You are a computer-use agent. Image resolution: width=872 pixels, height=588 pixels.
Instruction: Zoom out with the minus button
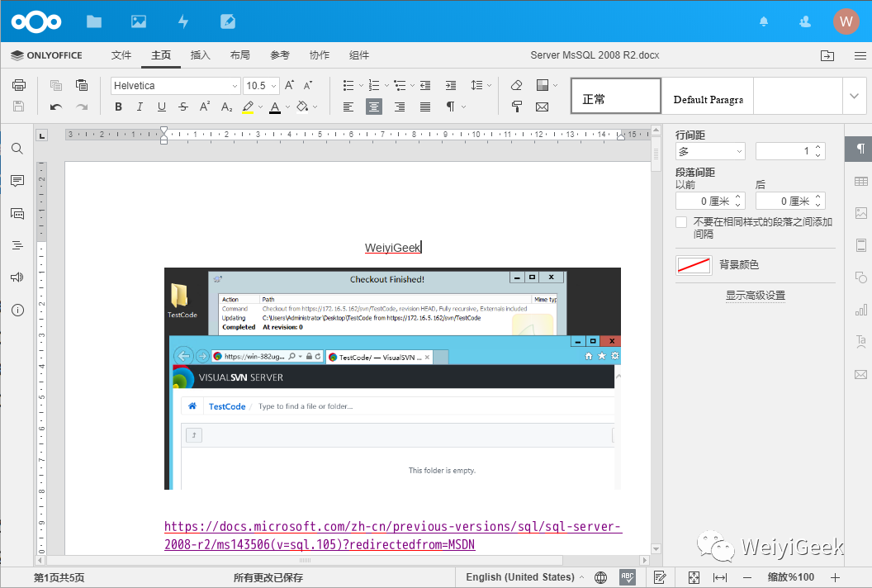pyautogui.click(x=746, y=577)
